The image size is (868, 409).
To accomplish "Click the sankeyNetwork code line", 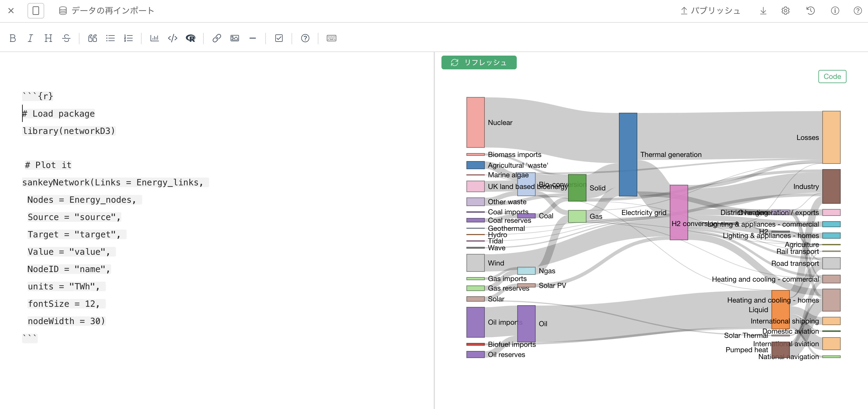I will coord(115,182).
